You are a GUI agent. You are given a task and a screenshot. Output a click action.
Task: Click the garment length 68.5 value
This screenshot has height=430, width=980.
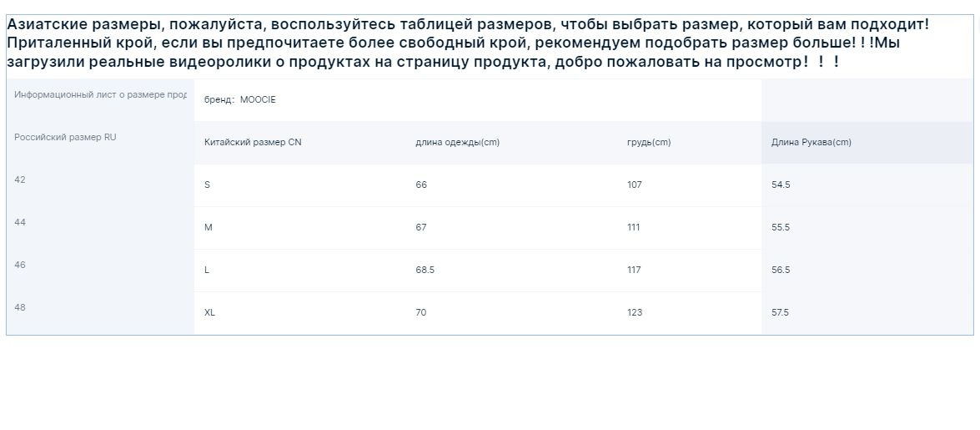click(x=425, y=271)
